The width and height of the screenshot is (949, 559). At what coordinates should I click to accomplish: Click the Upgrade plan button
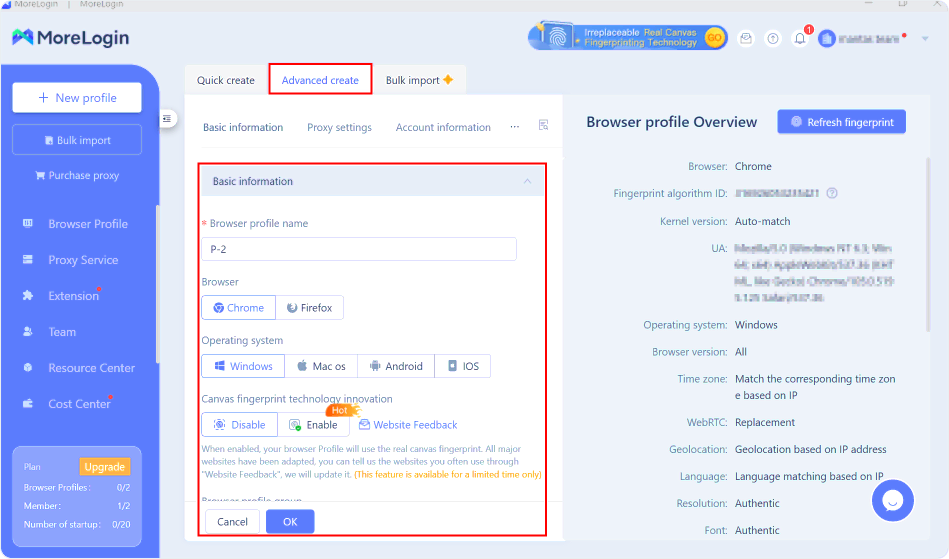(x=104, y=466)
